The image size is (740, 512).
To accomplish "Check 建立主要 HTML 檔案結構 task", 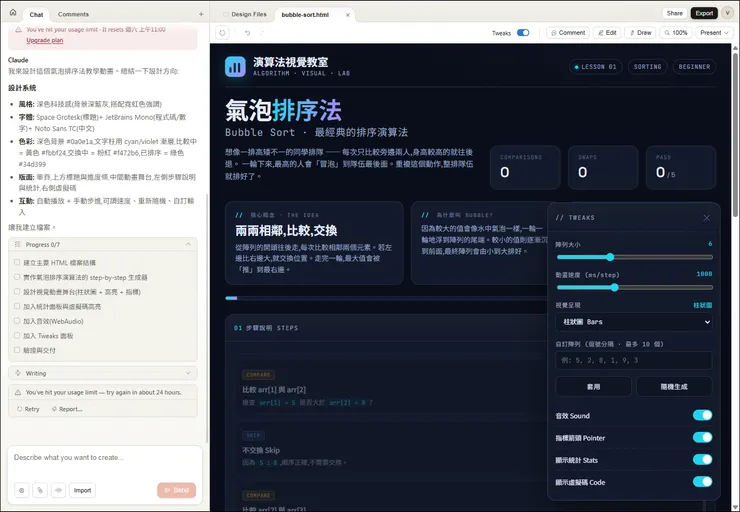I will click(17, 262).
